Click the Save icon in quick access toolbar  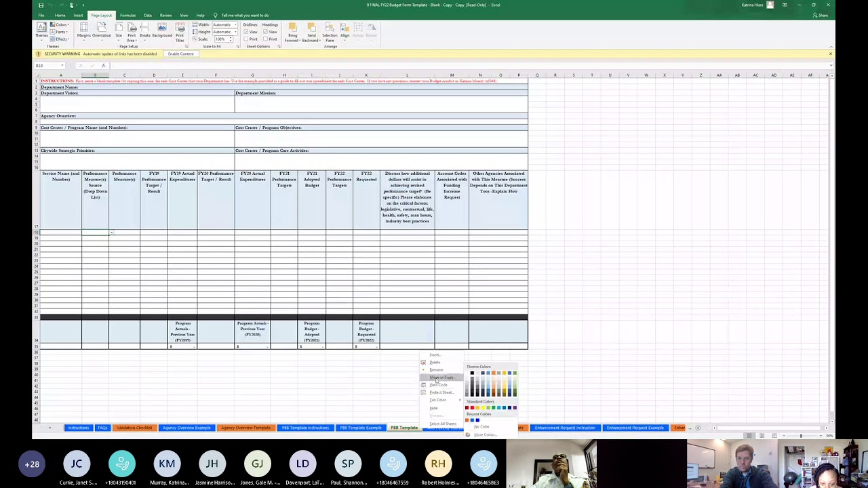point(41,5)
